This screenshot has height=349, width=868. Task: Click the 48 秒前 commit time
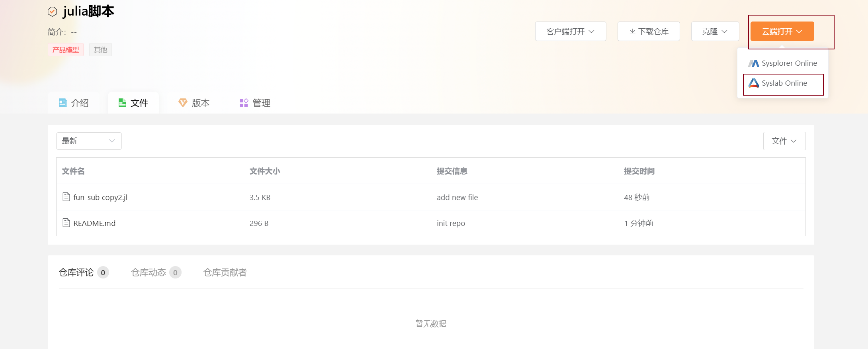point(637,197)
